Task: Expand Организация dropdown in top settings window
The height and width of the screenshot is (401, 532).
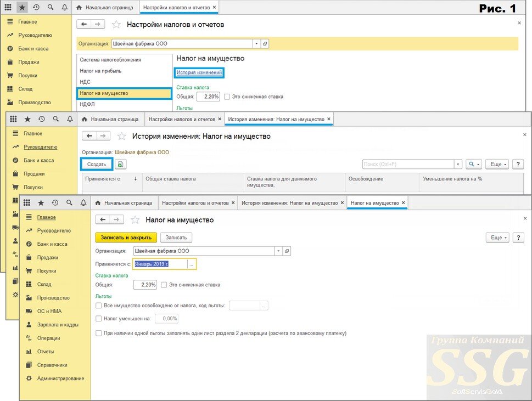Action: pos(256,44)
